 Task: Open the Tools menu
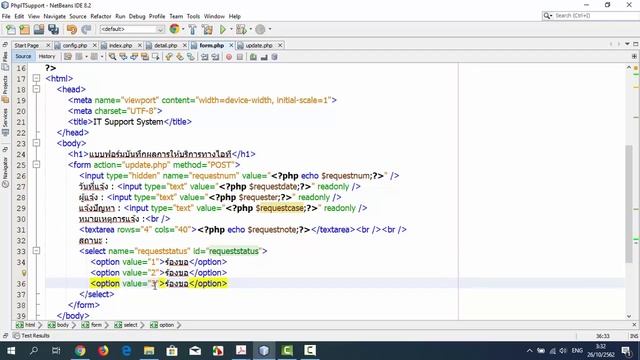pos(193,16)
